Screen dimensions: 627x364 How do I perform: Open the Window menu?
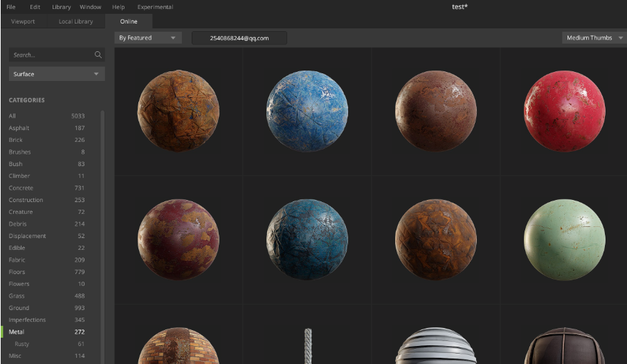click(x=91, y=7)
